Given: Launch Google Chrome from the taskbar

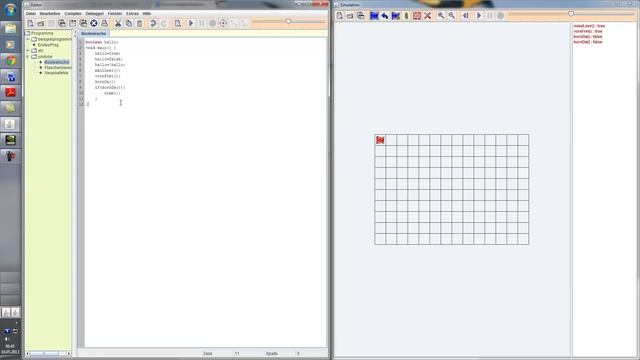Looking at the screenshot, I should pos(11,61).
